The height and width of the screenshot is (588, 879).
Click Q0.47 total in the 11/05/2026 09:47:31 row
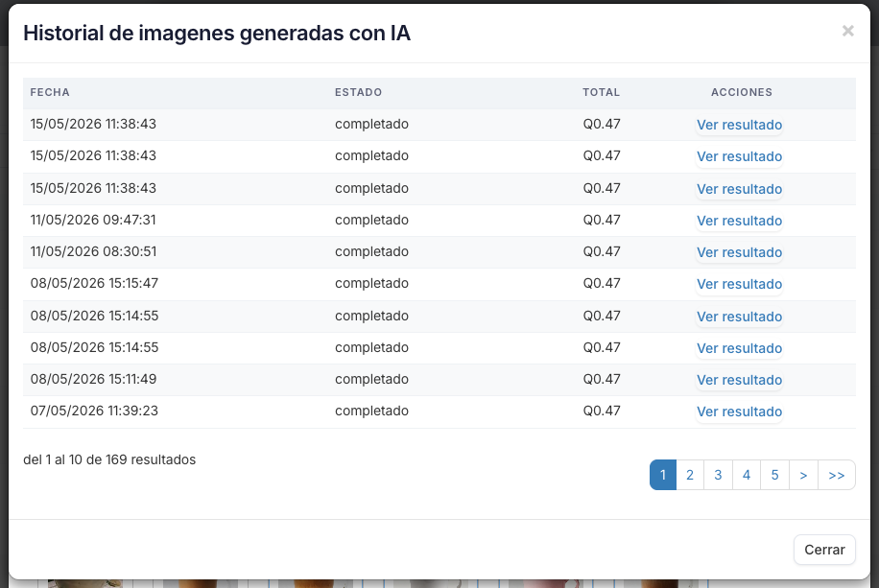click(602, 220)
